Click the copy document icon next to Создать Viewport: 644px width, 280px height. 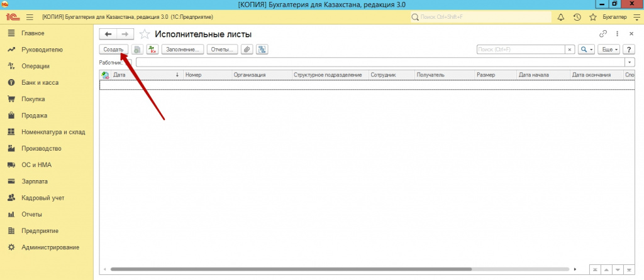tap(136, 49)
